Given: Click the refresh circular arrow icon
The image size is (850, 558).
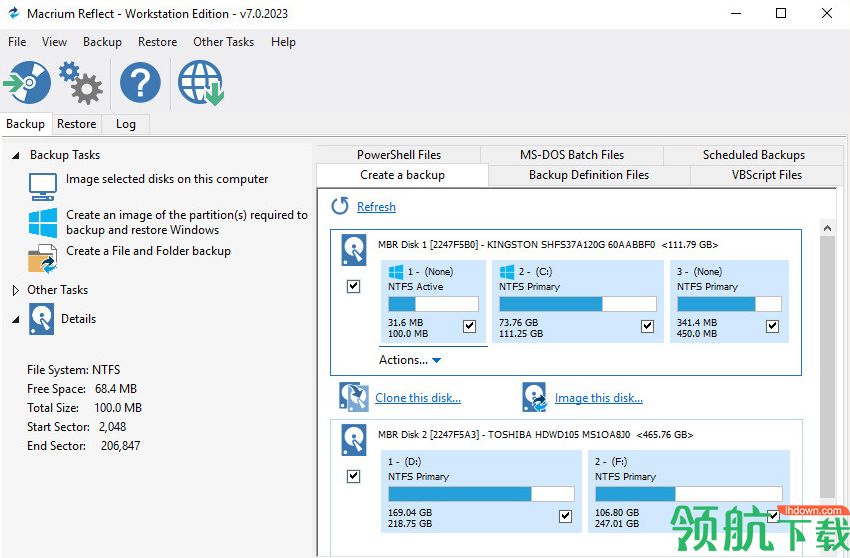Looking at the screenshot, I should pyautogui.click(x=340, y=206).
